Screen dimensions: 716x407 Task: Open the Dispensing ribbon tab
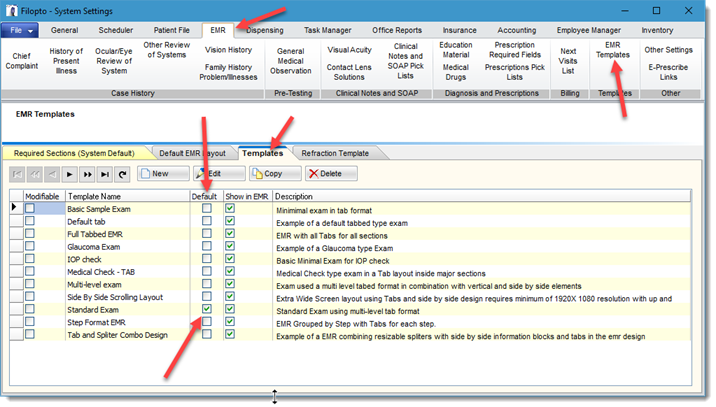click(265, 30)
